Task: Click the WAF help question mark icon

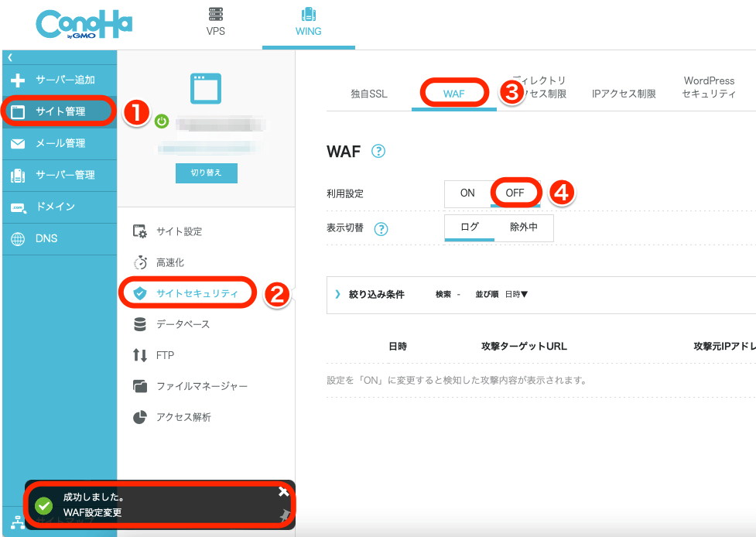Action: [x=378, y=152]
